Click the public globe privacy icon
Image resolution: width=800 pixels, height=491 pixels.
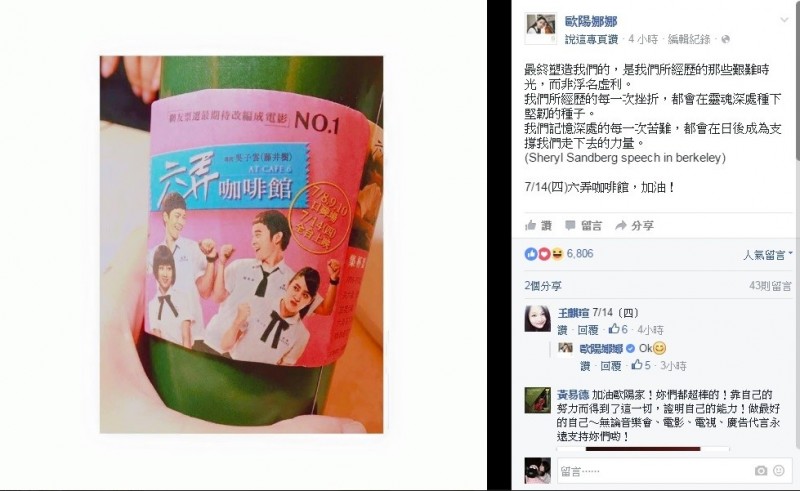(x=726, y=39)
